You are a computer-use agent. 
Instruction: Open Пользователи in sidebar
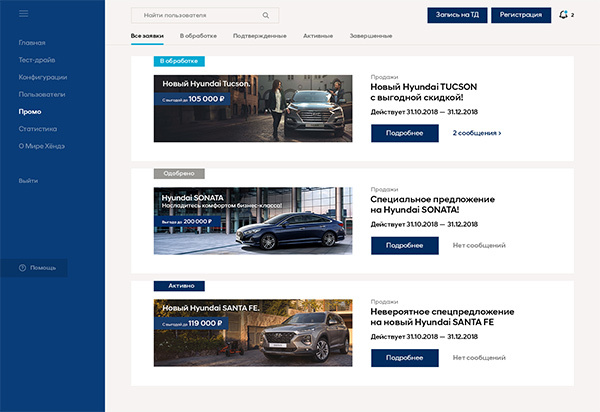pyautogui.click(x=42, y=94)
